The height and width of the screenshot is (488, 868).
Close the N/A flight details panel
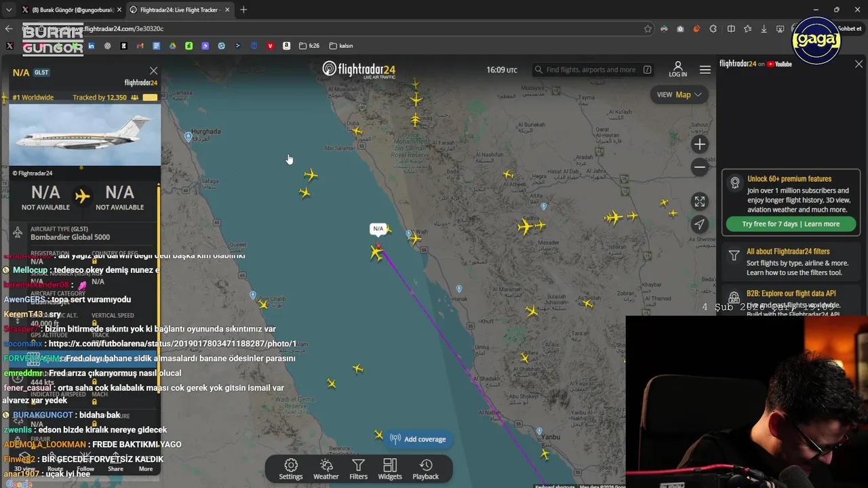pyautogui.click(x=153, y=70)
